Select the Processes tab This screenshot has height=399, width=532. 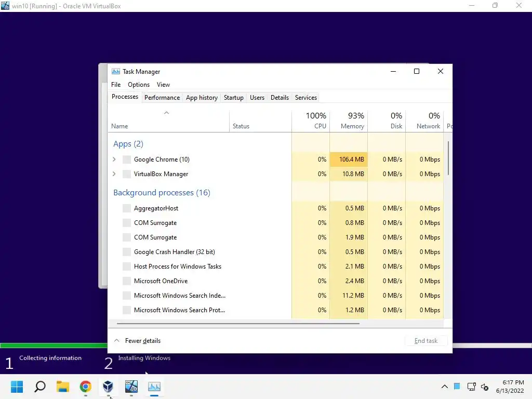tap(125, 97)
